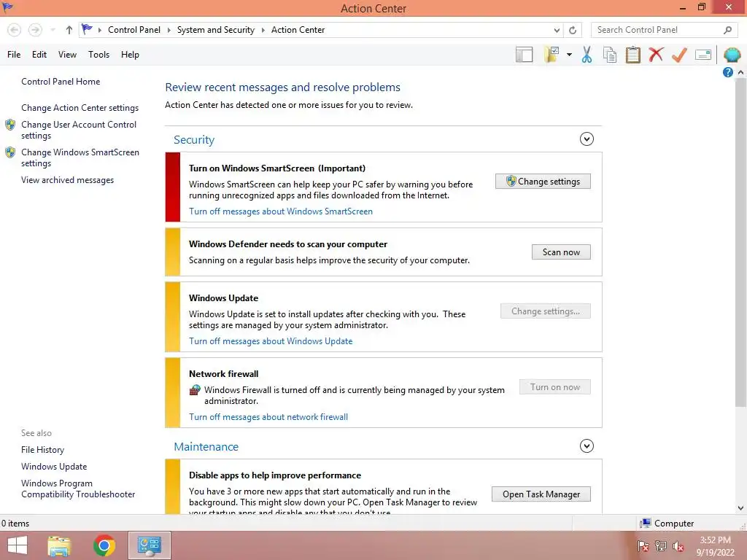Viewport: 747px width, 560px height.
Task: Click Turn off messages about Windows Update
Action: coord(271,341)
